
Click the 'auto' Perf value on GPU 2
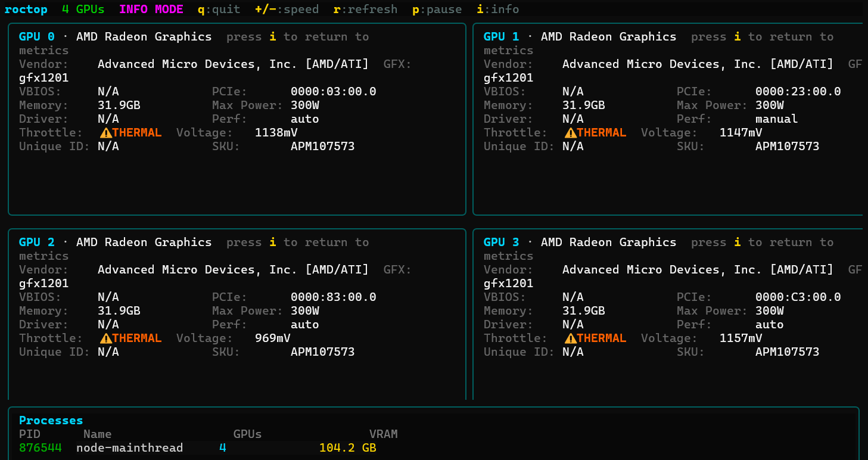click(305, 325)
